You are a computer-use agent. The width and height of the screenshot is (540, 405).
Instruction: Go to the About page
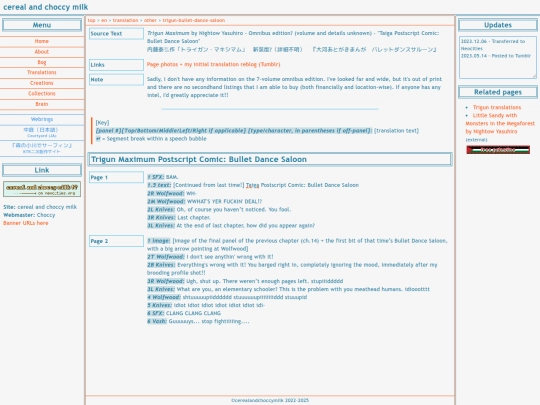coord(42,52)
